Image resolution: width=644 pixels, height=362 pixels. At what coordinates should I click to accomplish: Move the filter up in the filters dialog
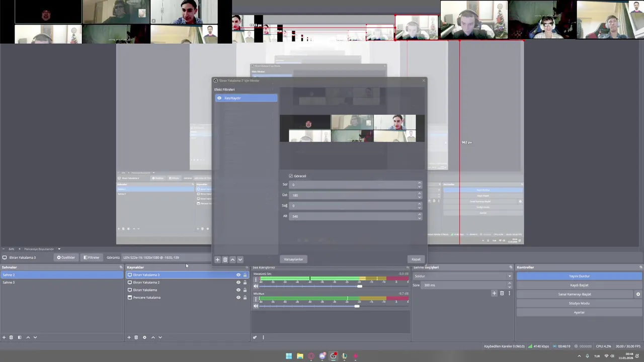(232, 259)
